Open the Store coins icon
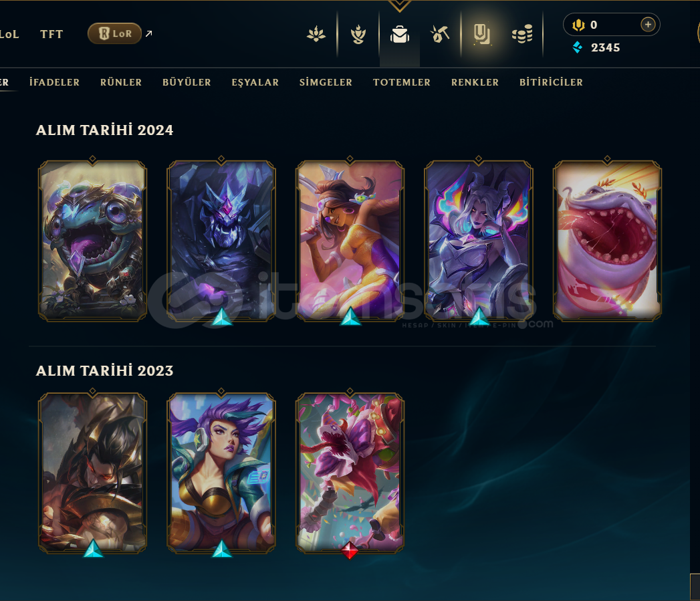The image size is (700, 601). [522, 34]
